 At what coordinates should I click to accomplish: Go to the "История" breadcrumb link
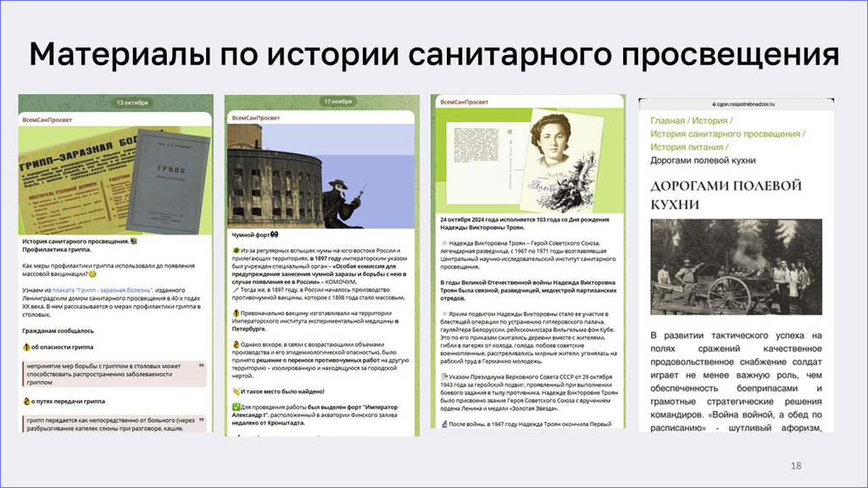pos(709,121)
